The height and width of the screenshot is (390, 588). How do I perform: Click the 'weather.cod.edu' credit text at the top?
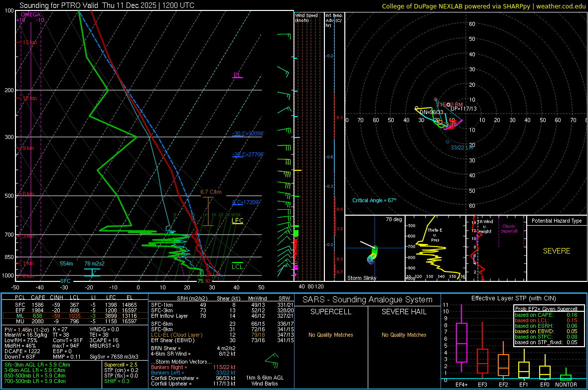pos(561,6)
